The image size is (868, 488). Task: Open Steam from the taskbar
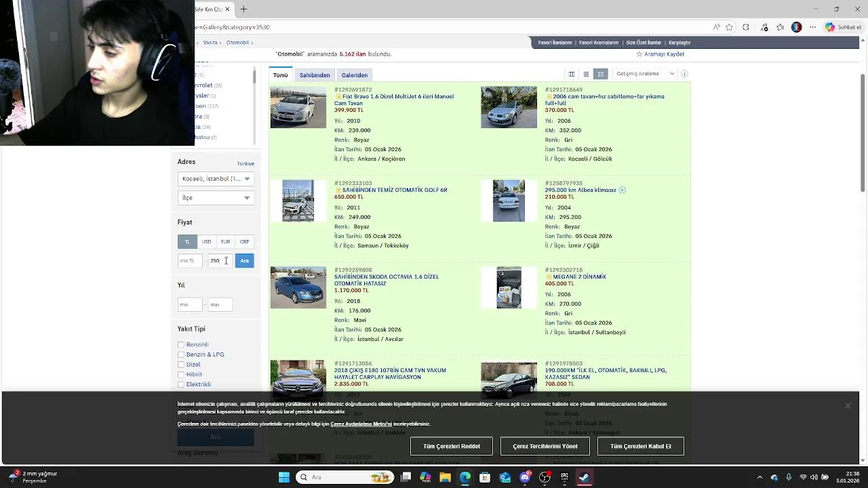click(584, 477)
